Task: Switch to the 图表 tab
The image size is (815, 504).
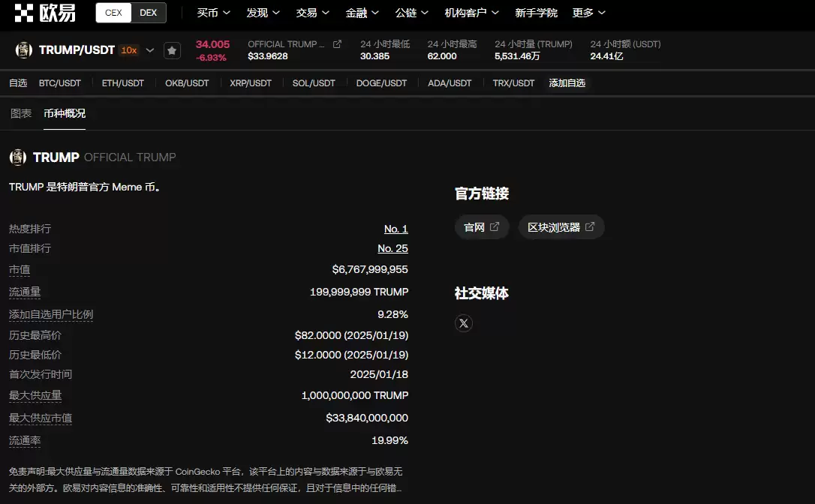Action: [x=21, y=113]
